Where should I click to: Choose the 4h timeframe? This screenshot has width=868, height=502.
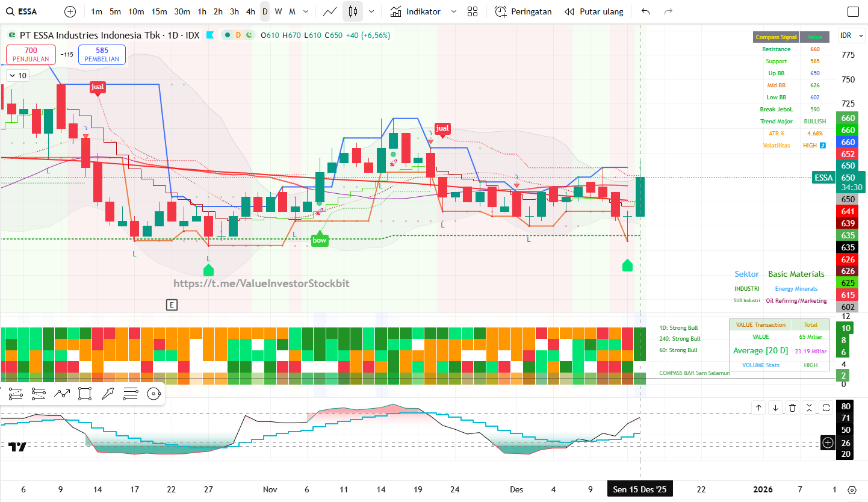pos(250,11)
